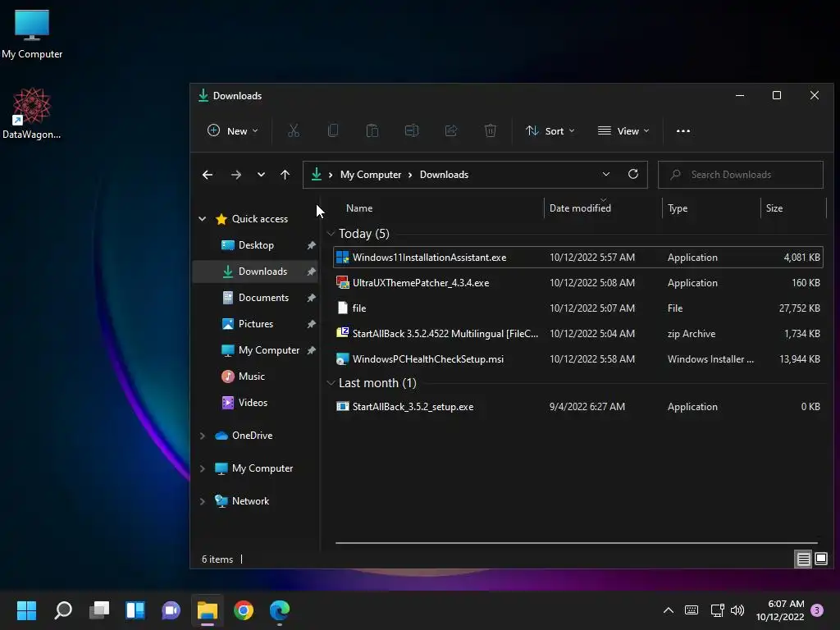Open Google Chrome from taskbar

coord(243,610)
